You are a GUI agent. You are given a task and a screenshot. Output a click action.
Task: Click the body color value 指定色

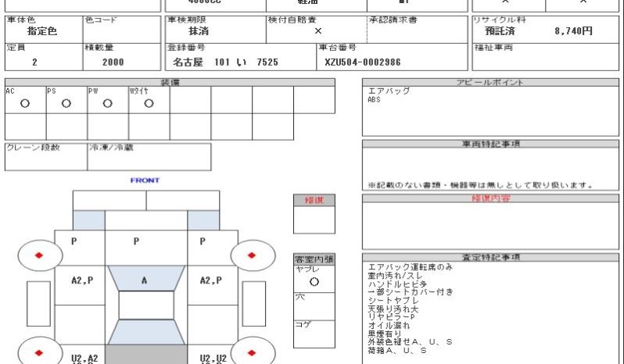coord(41,31)
